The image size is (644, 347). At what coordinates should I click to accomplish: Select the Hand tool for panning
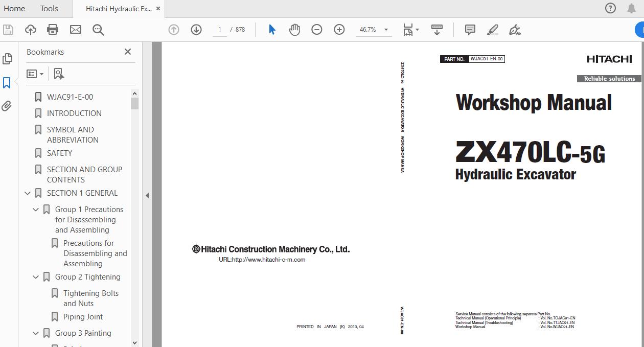294,29
